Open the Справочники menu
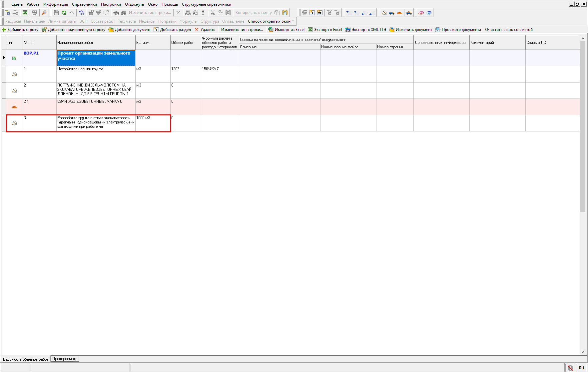 [x=84, y=4]
